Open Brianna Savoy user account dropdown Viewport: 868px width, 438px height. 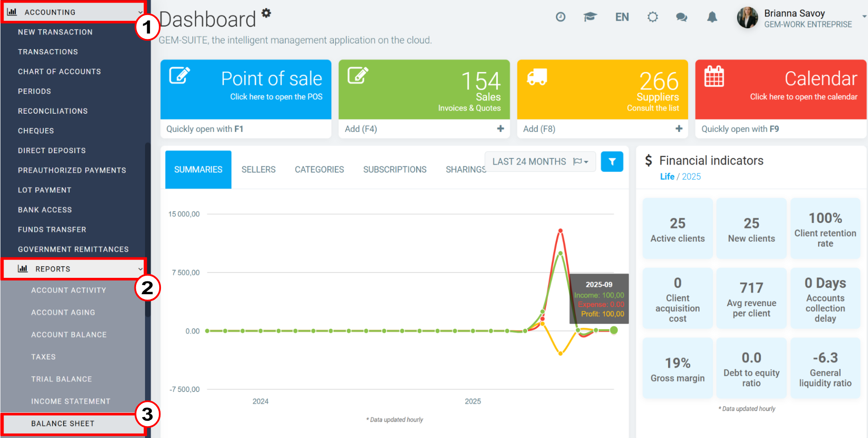(x=801, y=18)
